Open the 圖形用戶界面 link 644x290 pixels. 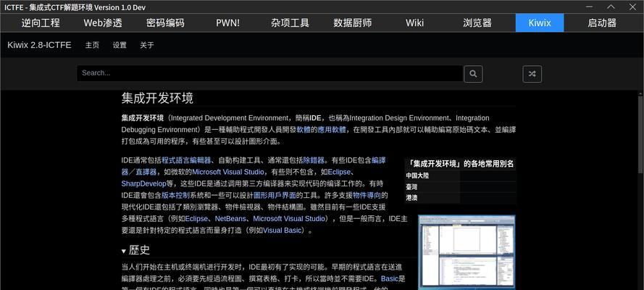tap(275, 195)
